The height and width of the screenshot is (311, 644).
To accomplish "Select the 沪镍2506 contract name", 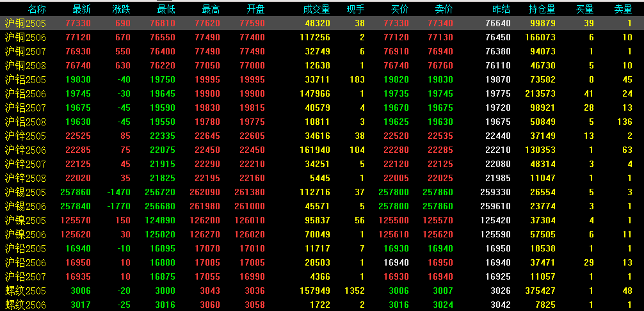I will (x=26, y=235).
